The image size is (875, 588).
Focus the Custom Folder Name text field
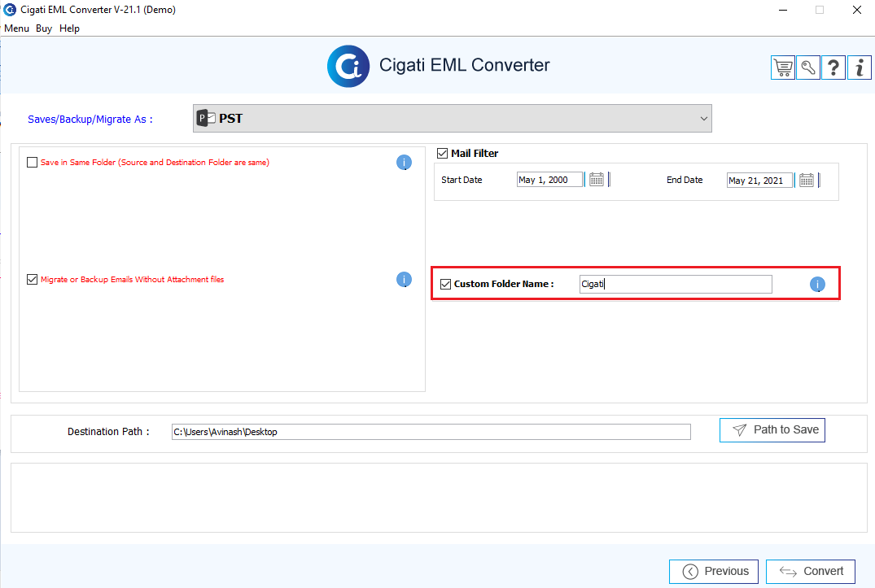(x=676, y=285)
